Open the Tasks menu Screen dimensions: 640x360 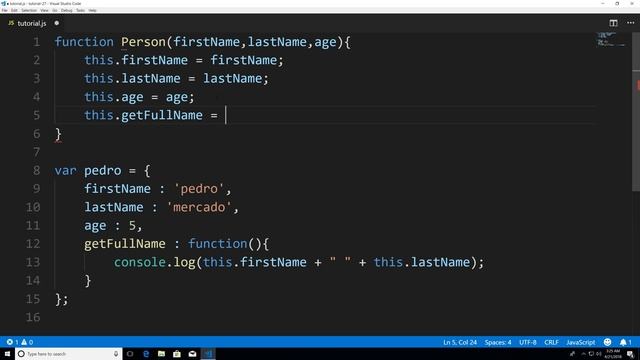[x=80, y=10]
